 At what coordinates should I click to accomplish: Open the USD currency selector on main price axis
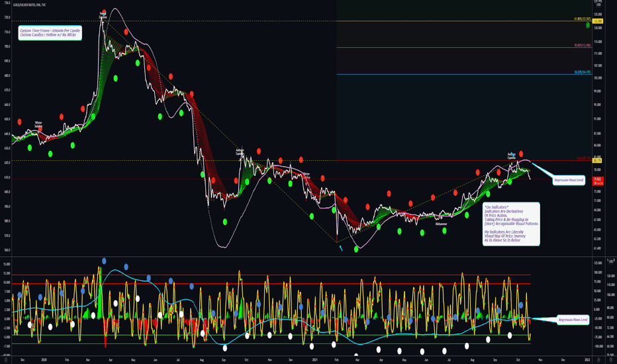pos(598,3)
